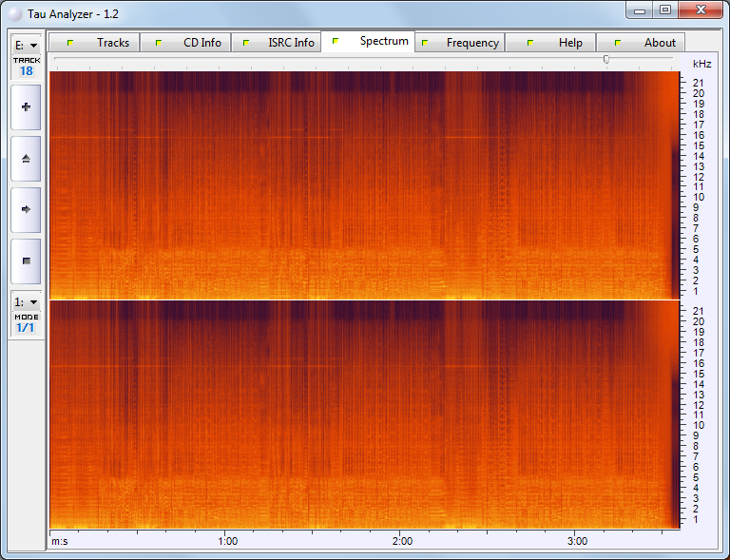Select the Frequency tab
This screenshot has height=560, width=730.
click(x=472, y=43)
